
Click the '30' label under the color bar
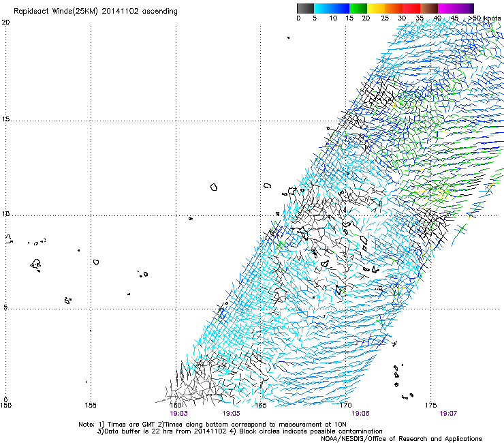pos(402,18)
